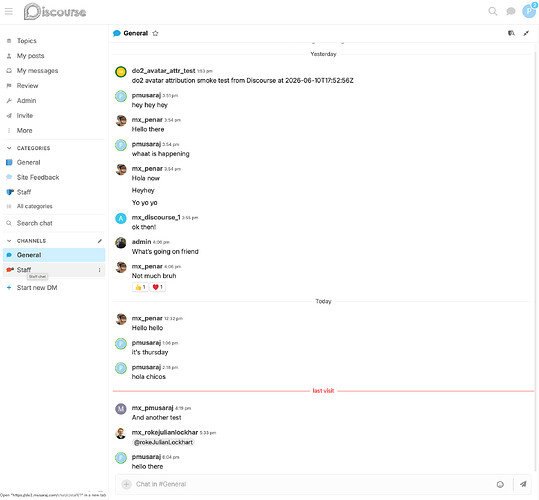Open Topics in the sidebar
This screenshot has height=500, width=539.
[x=54, y=41]
